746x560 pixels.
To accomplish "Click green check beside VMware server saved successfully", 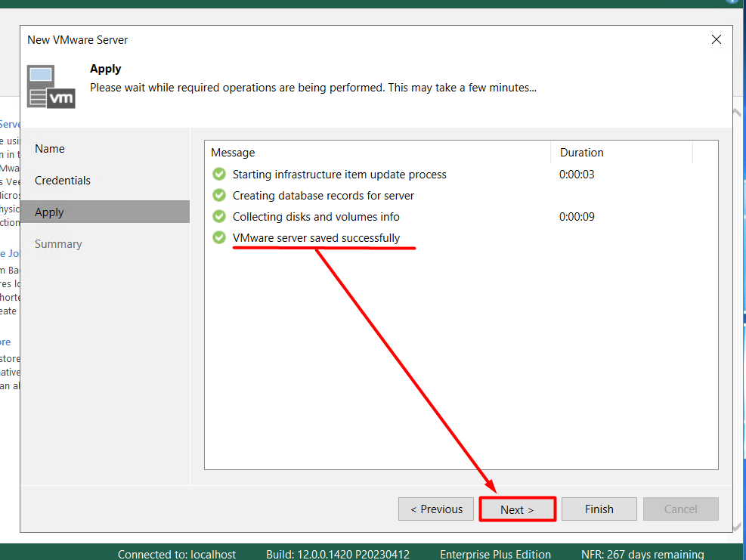I will coord(219,237).
